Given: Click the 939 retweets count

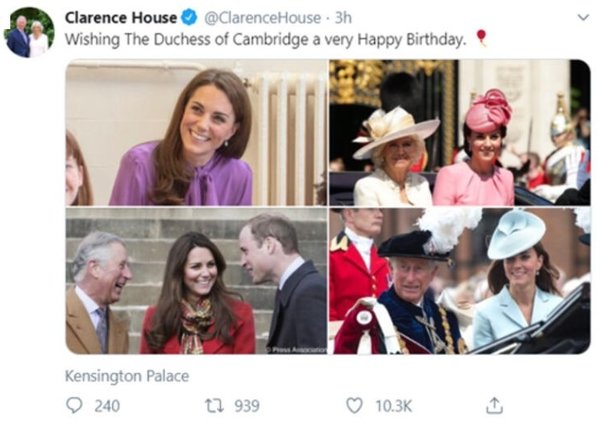Looking at the screenshot, I should pyautogui.click(x=246, y=405).
